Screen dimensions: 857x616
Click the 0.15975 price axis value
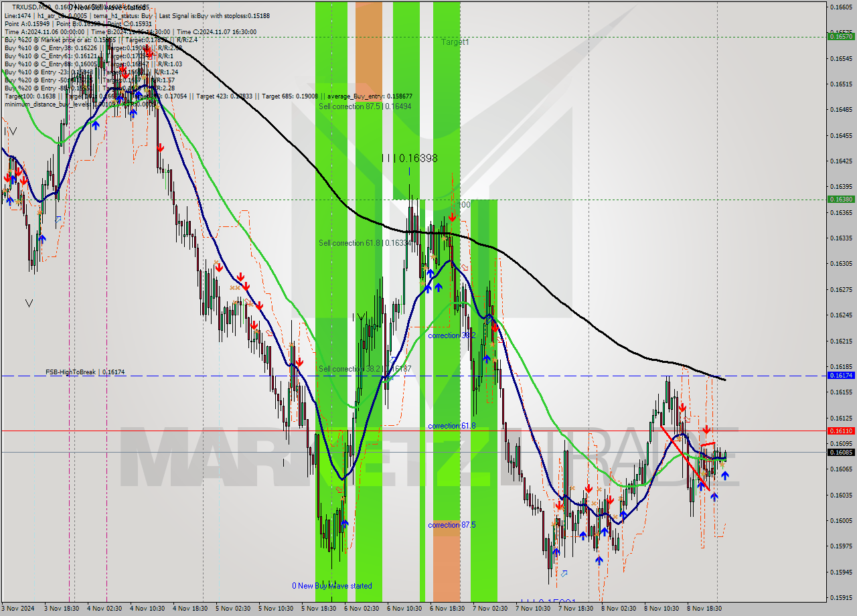(x=841, y=546)
